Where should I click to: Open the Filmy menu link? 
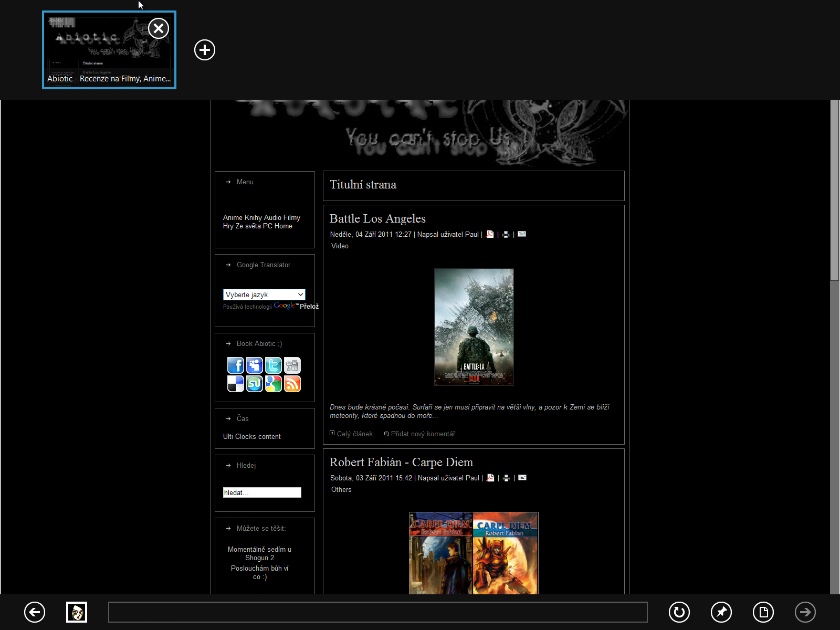pyautogui.click(x=292, y=217)
